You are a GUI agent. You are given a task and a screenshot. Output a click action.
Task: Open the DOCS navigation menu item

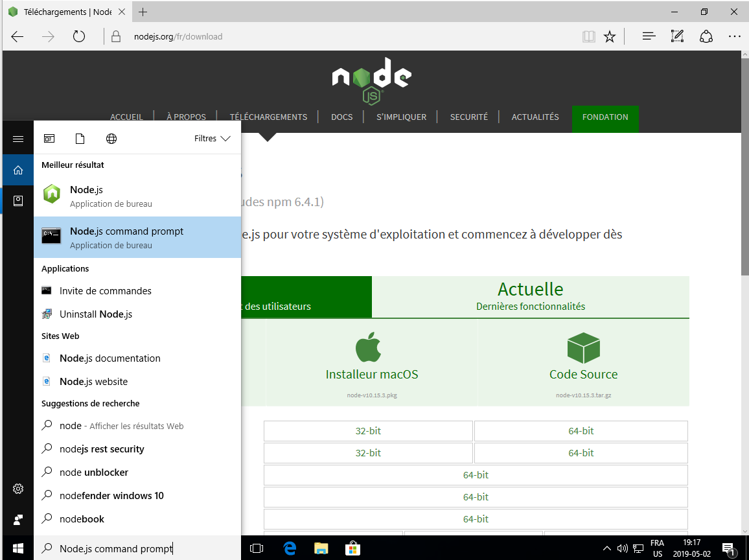(x=341, y=117)
